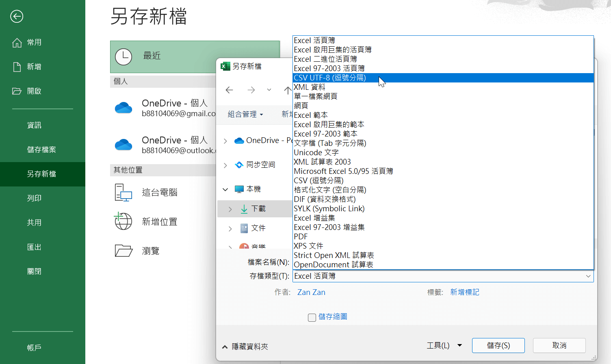Click the Home (常用) house icon
Screen dimensions: 611x364
pyautogui.click(x=17, y=43)
